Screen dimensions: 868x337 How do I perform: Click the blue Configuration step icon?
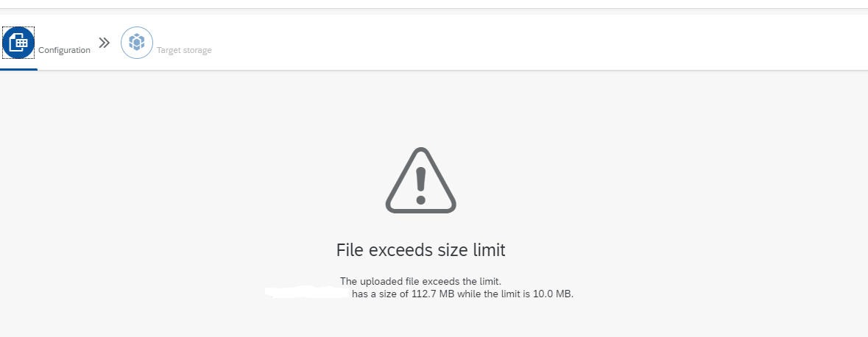18,43
